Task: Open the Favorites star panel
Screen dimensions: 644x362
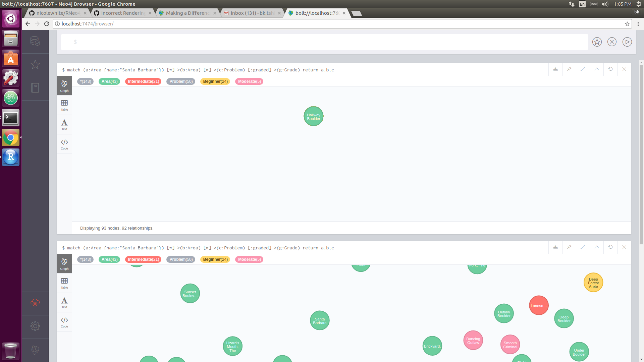Action: point(35,65)
